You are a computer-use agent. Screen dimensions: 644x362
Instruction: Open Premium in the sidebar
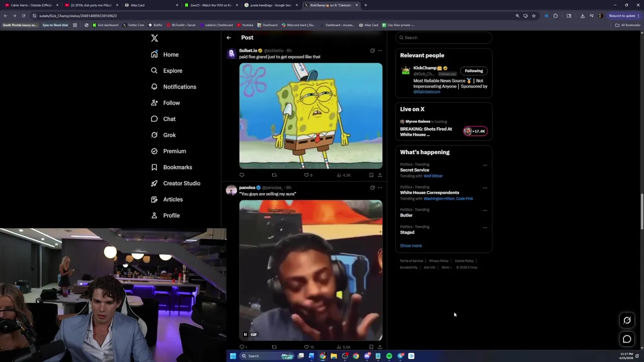[169, 151]
